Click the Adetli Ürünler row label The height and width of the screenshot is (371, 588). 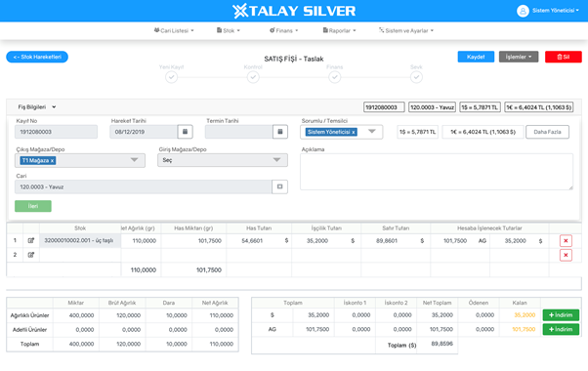pos(29,330)
